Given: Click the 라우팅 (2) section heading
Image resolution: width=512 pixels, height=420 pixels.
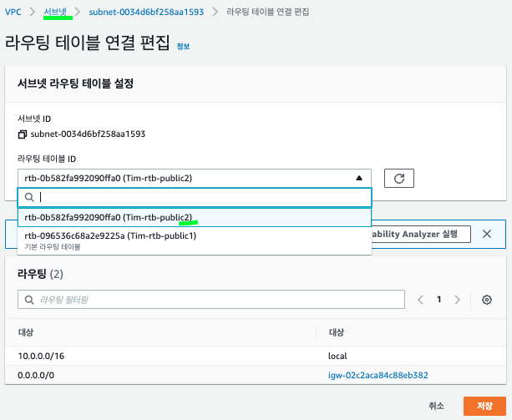Looking at the screenshot, I should point(40,274).
